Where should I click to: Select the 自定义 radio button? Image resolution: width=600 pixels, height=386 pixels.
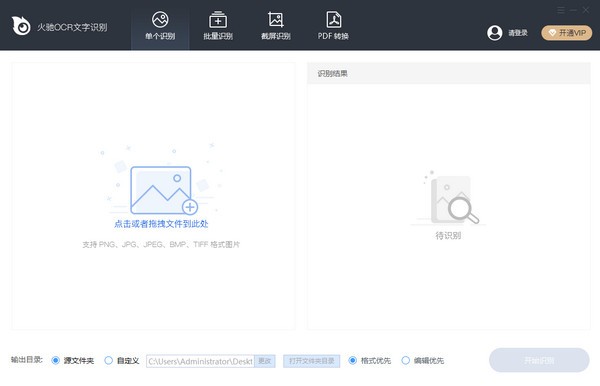coord(109,360)
